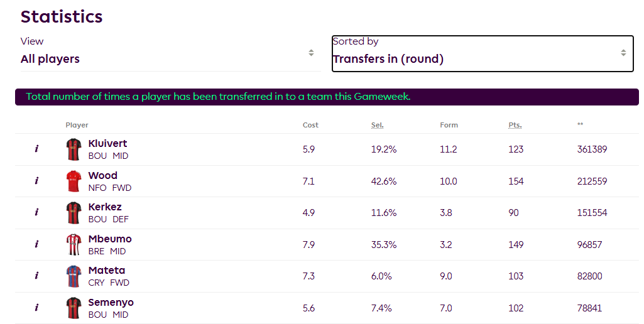View Semenyo's info icon
644x324 pixels.
(x=36, y=308)
